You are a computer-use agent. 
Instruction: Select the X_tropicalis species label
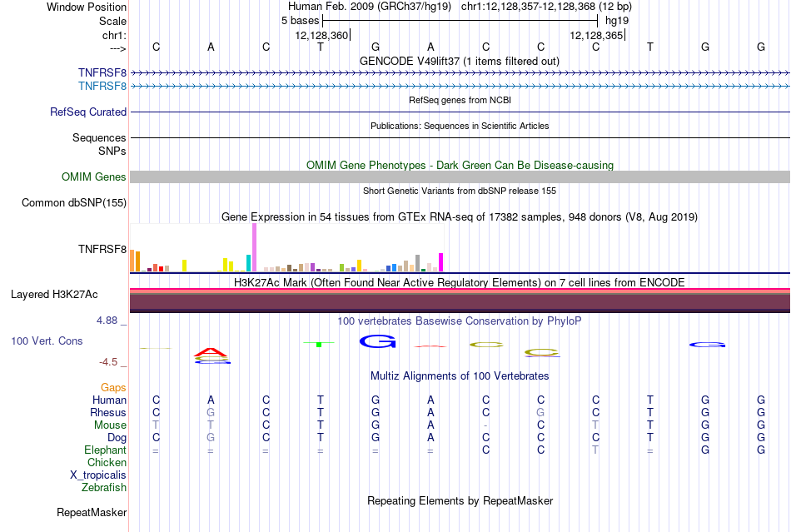[x=98, y=475]
